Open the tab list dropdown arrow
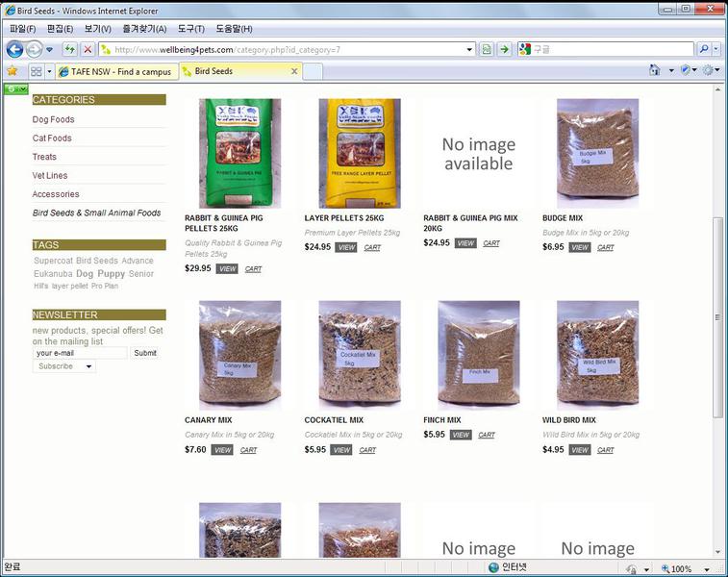Viewport: 728px width, 577px height. (49, 71)
